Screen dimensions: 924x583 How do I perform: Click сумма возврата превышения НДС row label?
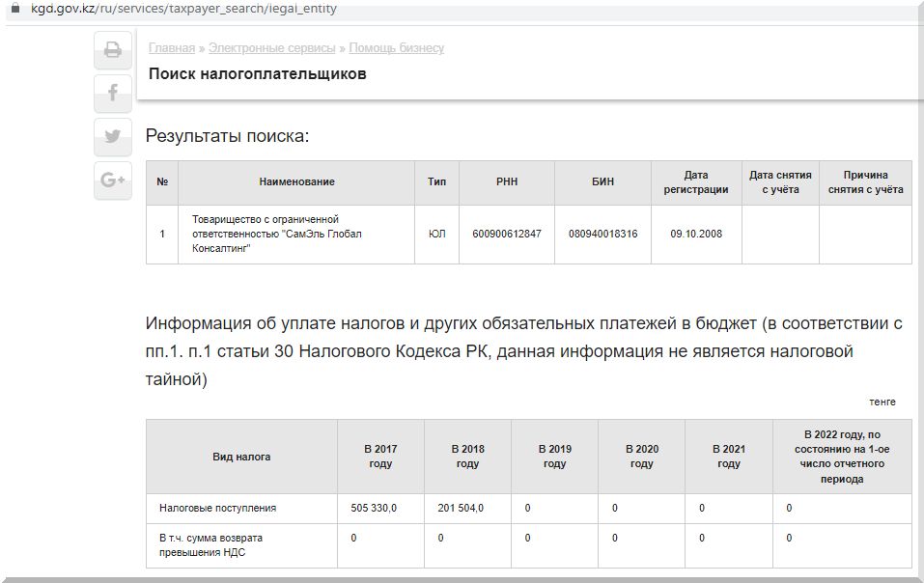click(210, 545)
